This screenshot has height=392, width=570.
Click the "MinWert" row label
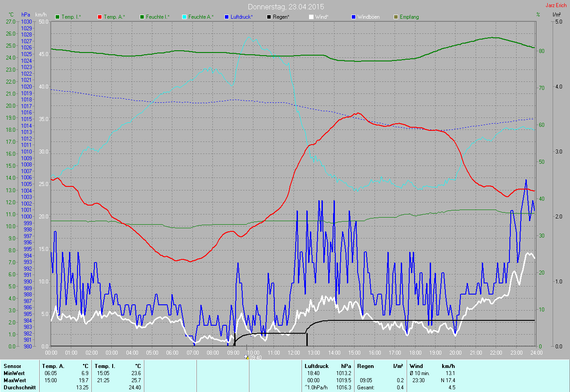pyautogui.click(x=14, y=373)
